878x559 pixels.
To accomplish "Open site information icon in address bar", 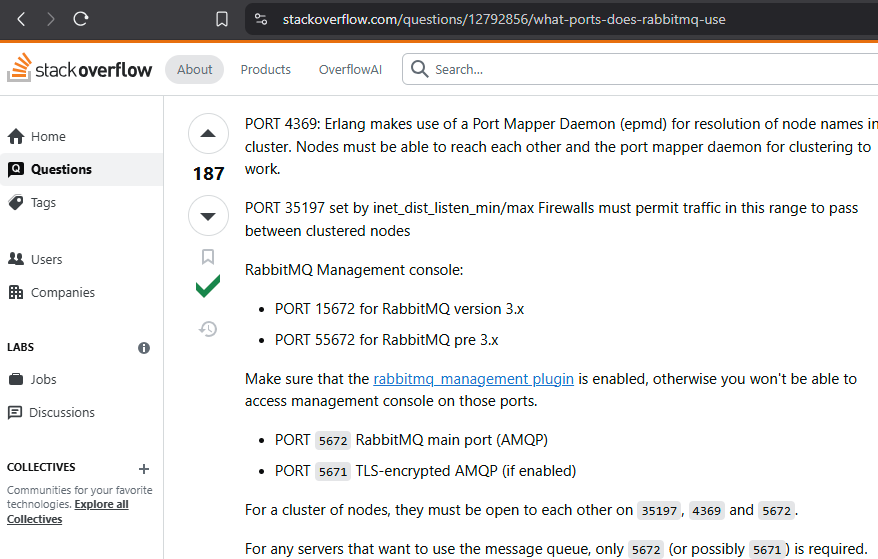I will click(x=261, y=19).
